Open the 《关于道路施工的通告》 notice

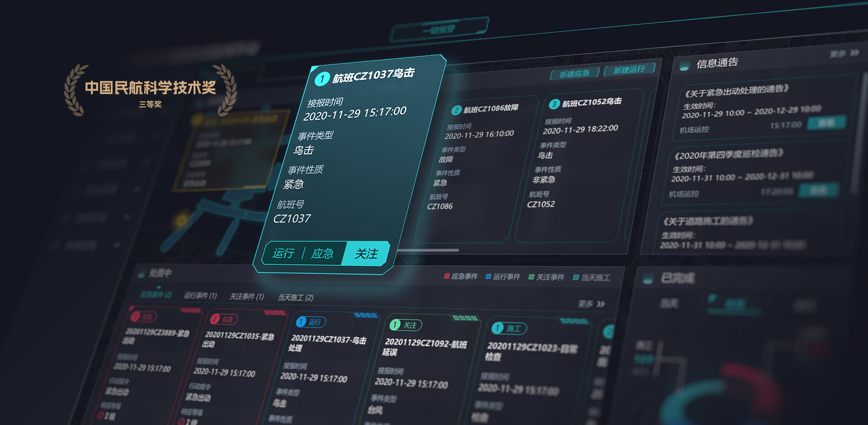708,221
